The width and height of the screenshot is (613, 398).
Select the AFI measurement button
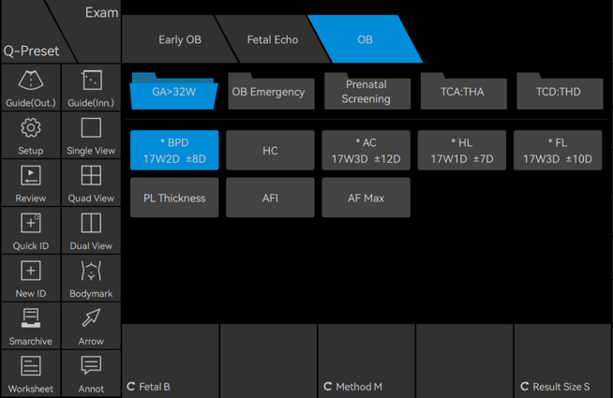[x=270, y=198]
